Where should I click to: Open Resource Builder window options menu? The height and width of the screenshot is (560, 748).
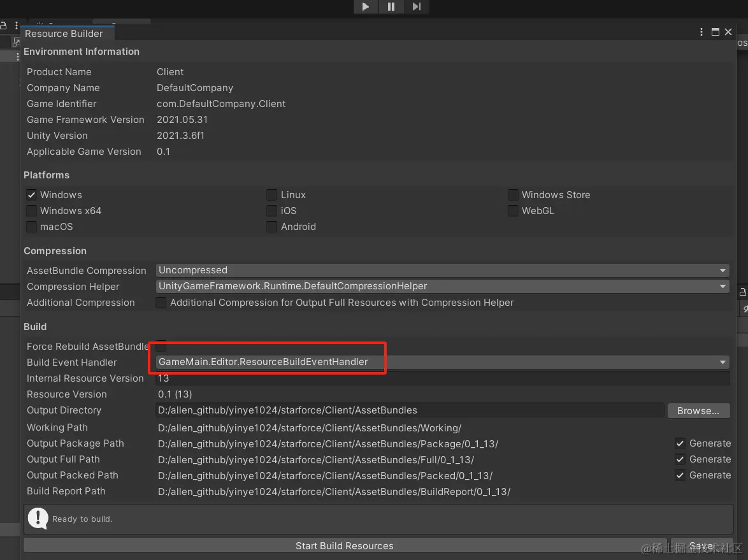click(x=701, y=32)
